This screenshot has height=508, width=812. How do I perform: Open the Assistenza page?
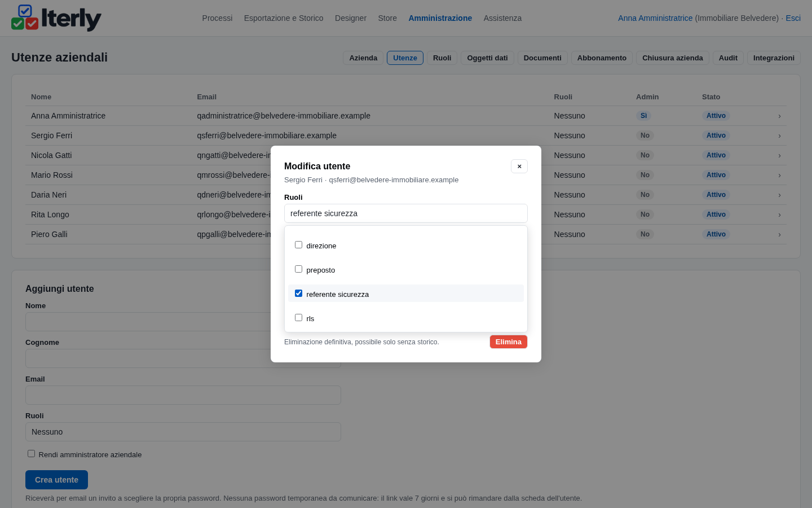click(x=502, y=18)
